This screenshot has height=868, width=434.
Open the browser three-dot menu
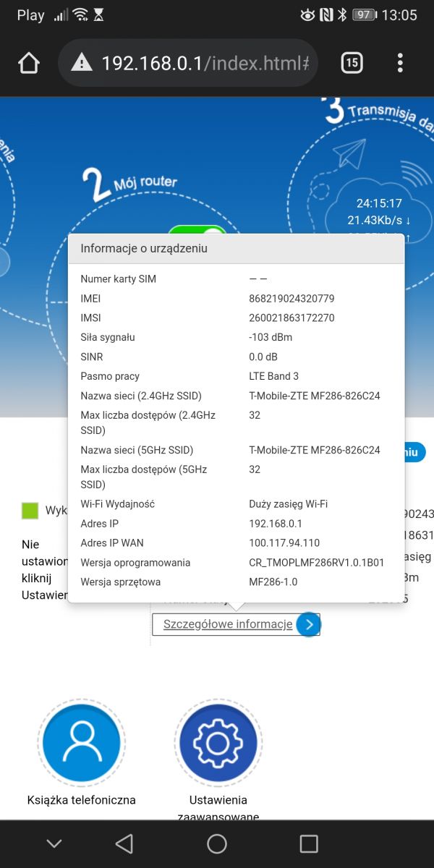400,63
